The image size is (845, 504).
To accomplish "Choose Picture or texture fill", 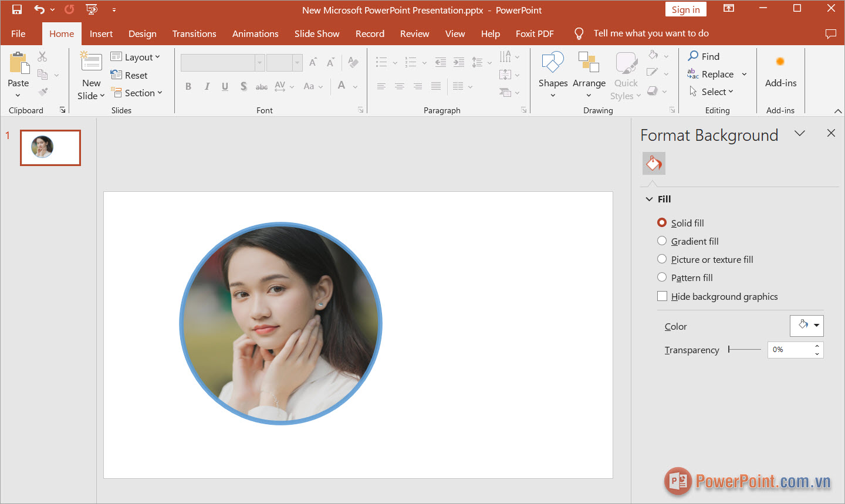I will point(662,259).
